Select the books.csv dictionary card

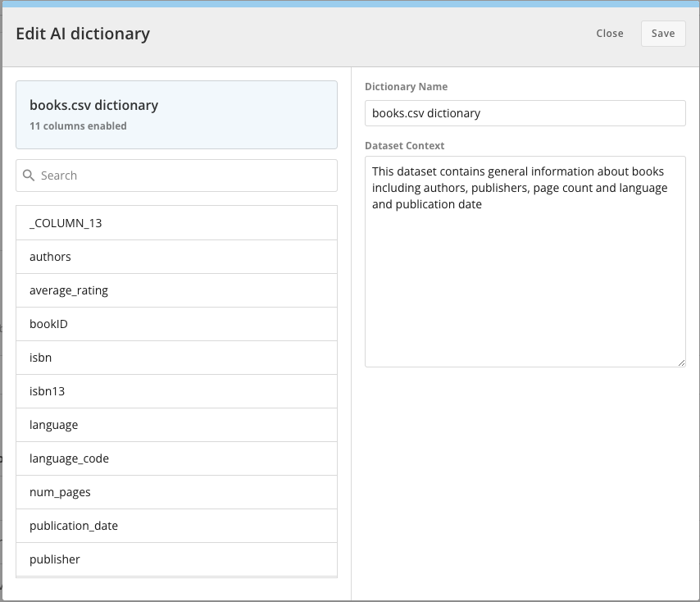[x=176, y=115]
